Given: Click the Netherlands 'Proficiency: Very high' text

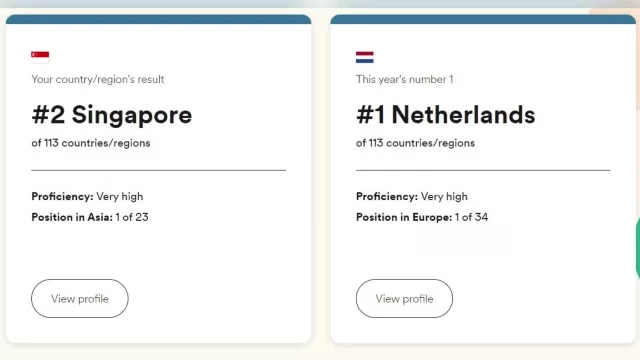Looking at the screenshot, I should coord(412,196).
